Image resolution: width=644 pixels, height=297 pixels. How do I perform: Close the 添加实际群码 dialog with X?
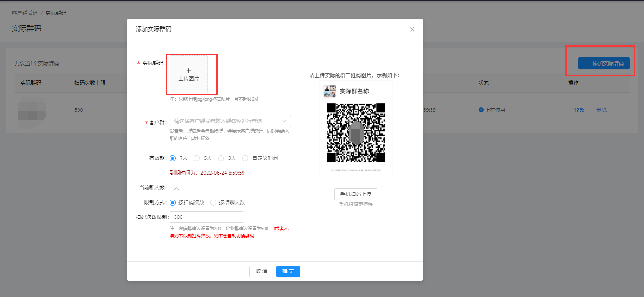412,30
